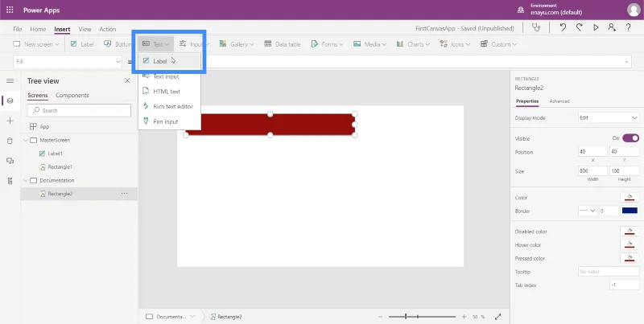This screenshot has width=644, height=324.
Task: Click the fit to window expand icon
Action: [x=497, y=317]
